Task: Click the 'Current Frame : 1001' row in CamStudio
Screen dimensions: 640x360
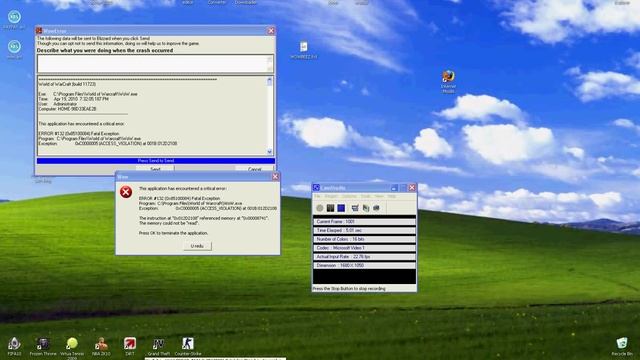Action: (364, 222)
